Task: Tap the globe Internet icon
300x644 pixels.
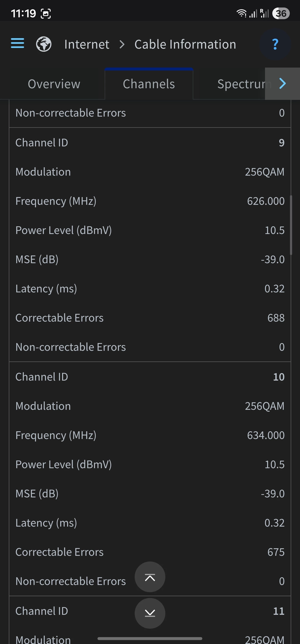Action: point(44,44)
